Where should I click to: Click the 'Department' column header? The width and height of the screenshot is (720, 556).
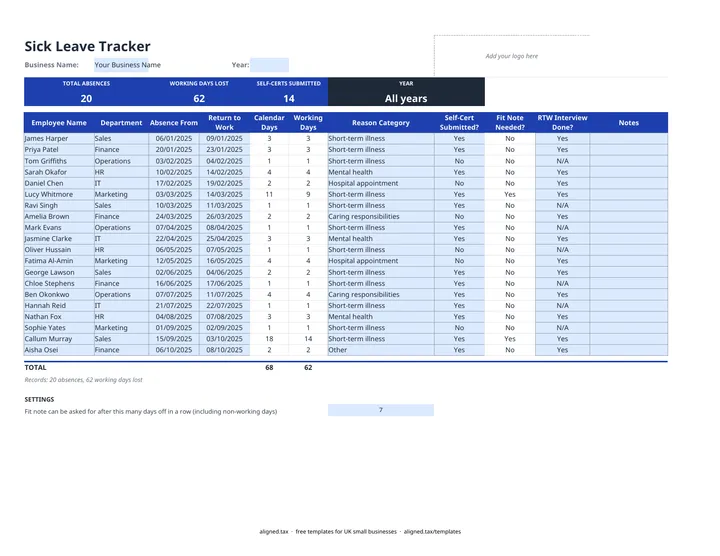(121, 123)
